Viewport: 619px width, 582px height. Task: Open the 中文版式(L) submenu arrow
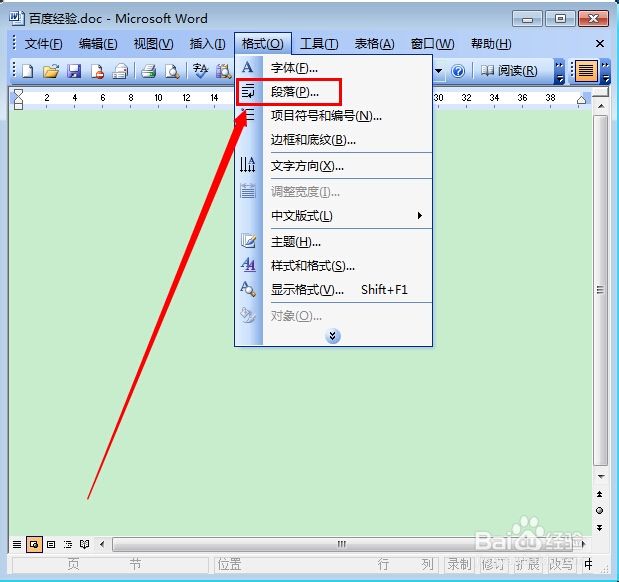coord(420,216)
